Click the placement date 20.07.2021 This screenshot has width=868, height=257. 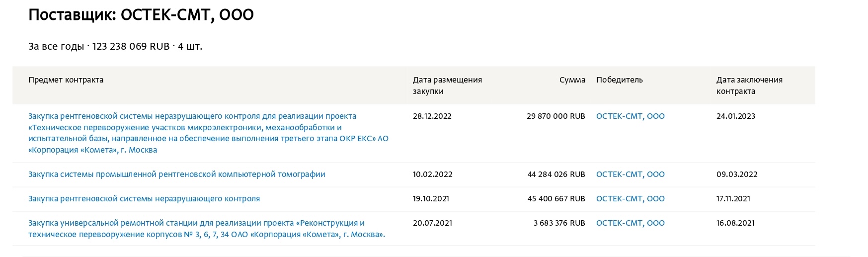(x=432, y=223)
